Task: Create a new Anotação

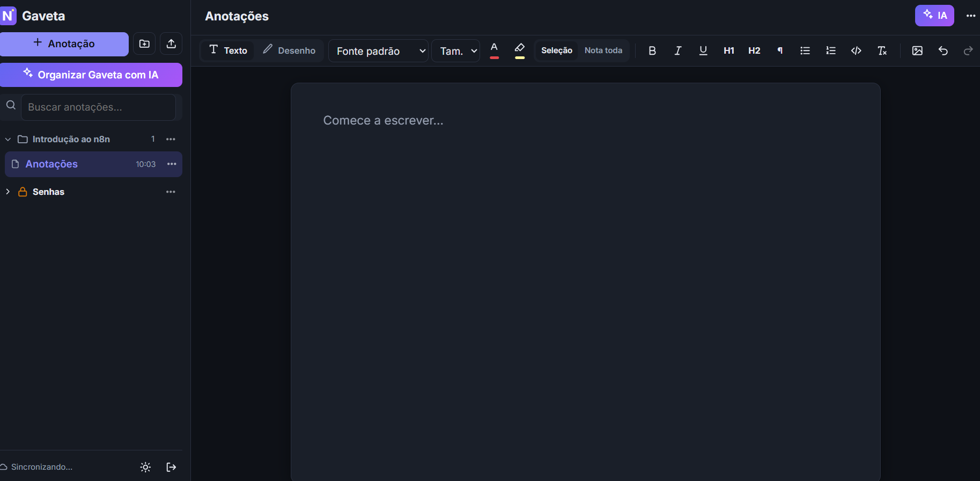Action: tap(64, 44)
